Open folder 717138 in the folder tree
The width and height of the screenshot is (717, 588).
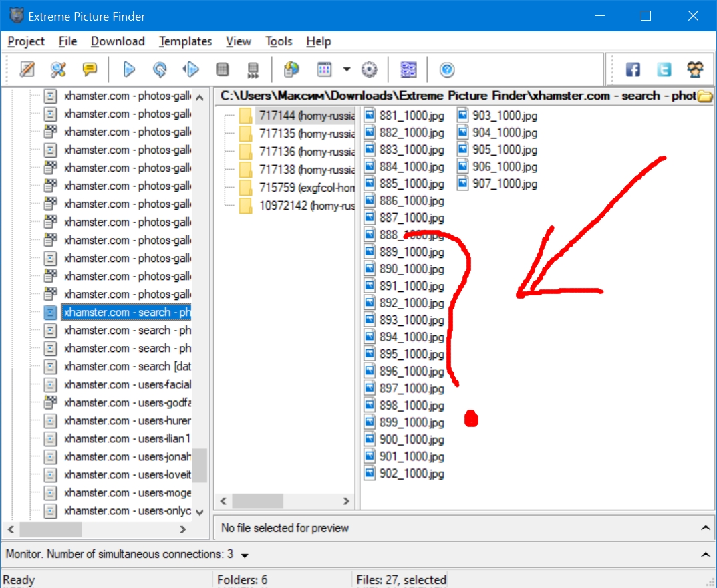pos(307,170)
